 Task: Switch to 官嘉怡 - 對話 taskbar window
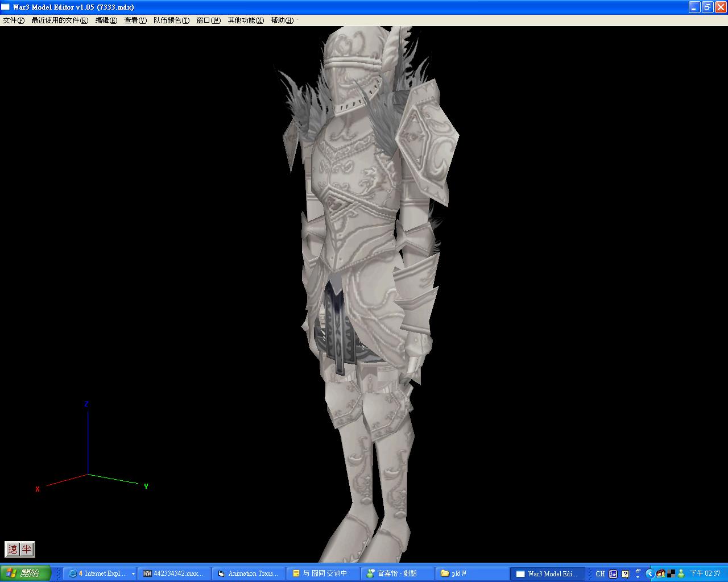point(397,573)
